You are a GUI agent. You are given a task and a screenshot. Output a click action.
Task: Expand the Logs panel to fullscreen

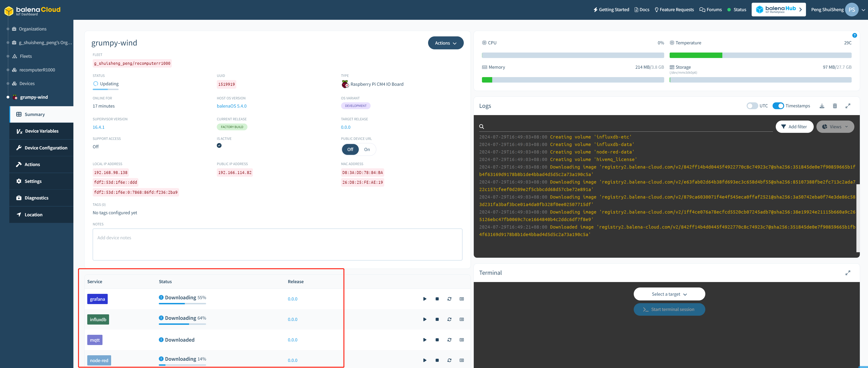click(848, 106)
